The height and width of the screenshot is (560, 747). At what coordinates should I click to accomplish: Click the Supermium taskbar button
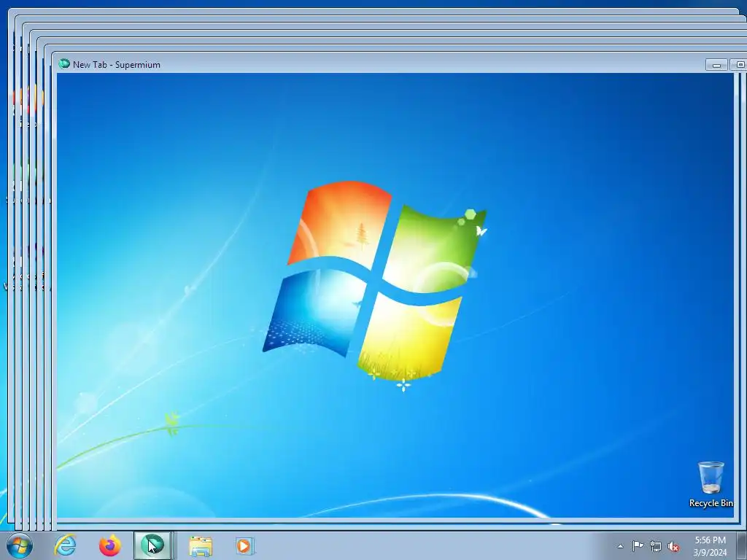[x=152, y=545]
